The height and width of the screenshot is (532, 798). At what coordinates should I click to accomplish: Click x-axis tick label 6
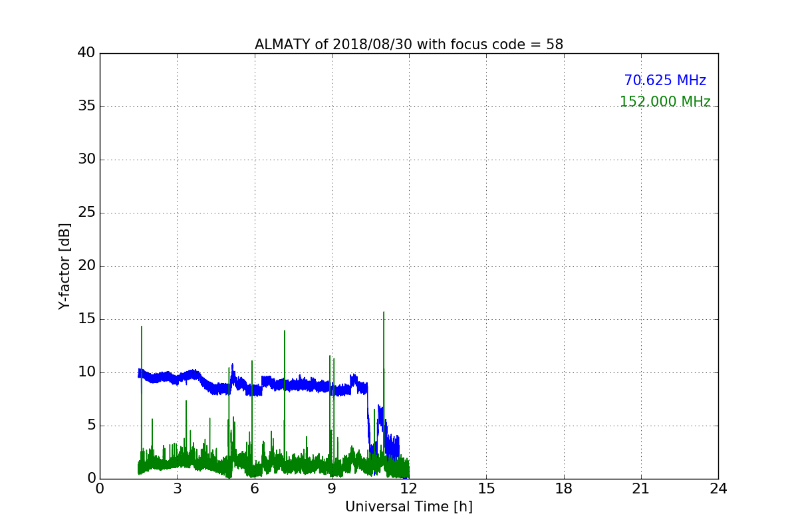[x=254, y=489]
